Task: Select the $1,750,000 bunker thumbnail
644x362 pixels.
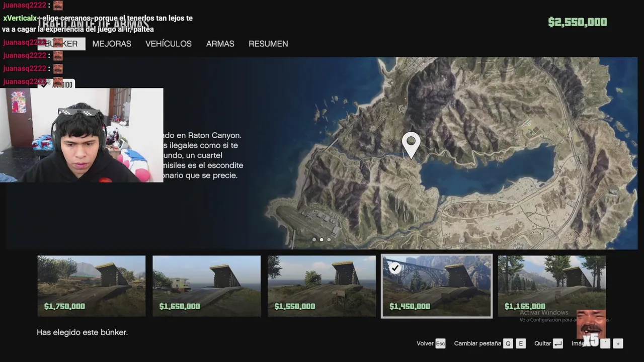Action: (92, 286)
